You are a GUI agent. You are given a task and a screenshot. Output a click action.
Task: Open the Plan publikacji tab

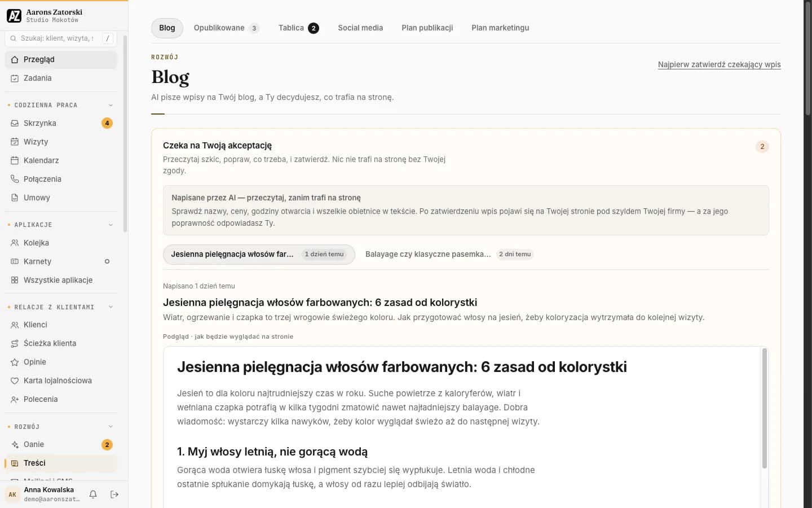(x=427, y=28)
